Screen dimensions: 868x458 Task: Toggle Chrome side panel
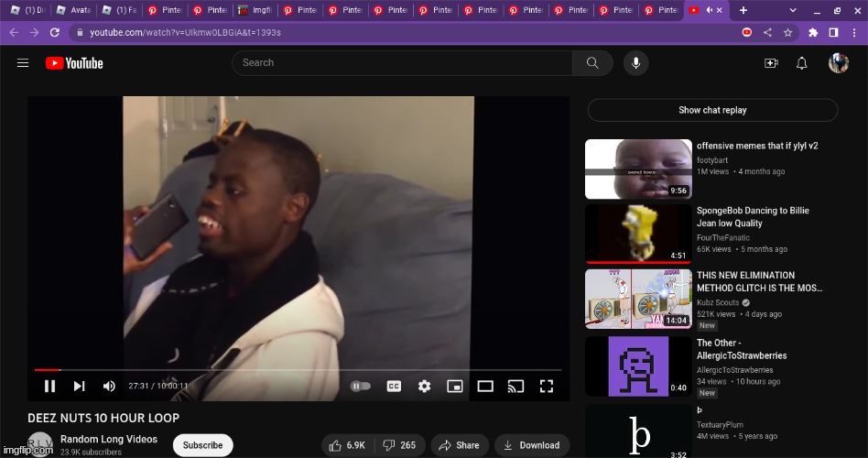[833, 33]
